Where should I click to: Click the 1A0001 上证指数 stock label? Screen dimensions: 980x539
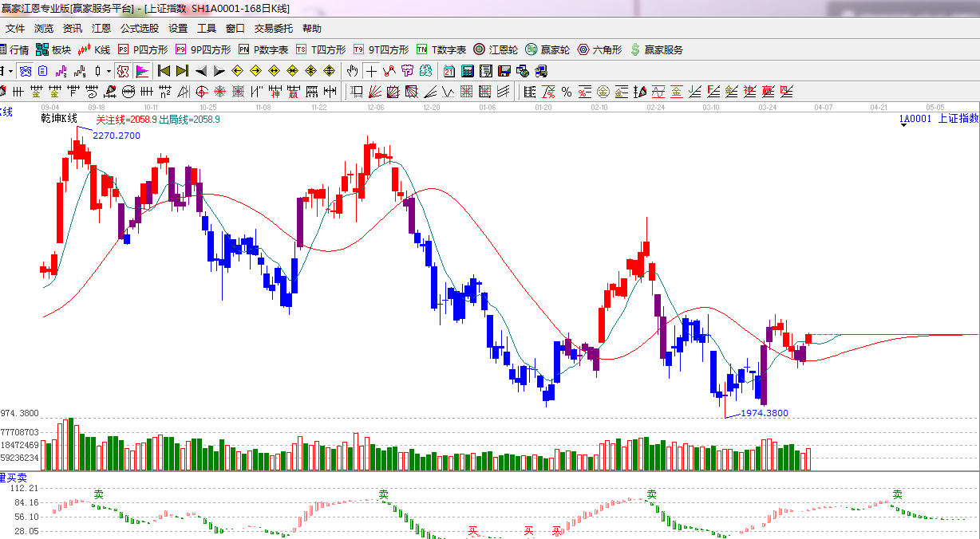point(938,119)
